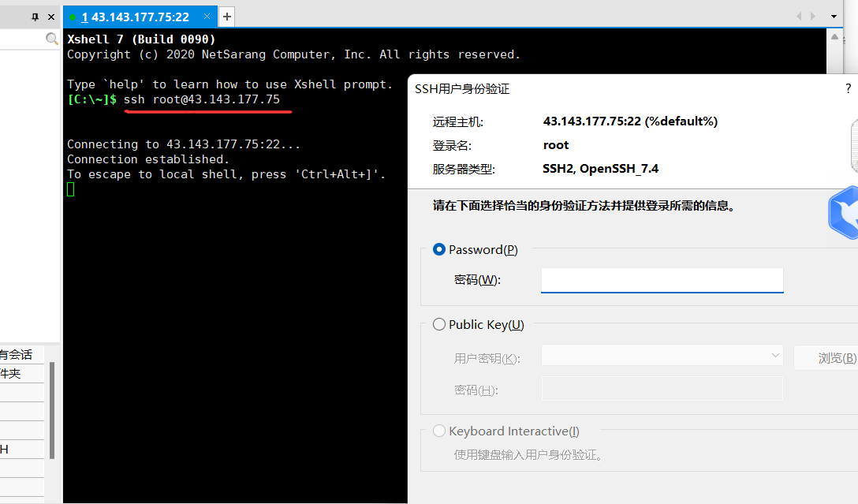Open the tab list dropdown arrow
This screenshot has height=504, width=858.
[834, 17]
